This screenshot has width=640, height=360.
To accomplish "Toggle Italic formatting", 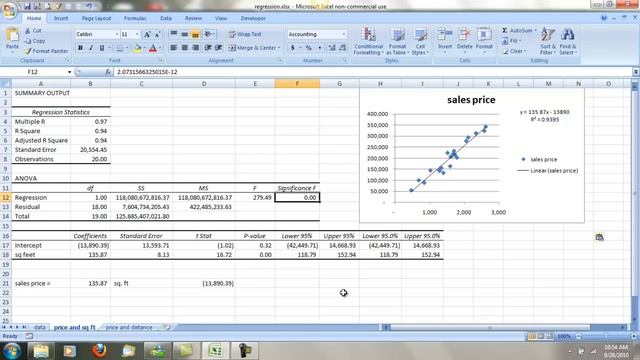I will coord(91,48).
